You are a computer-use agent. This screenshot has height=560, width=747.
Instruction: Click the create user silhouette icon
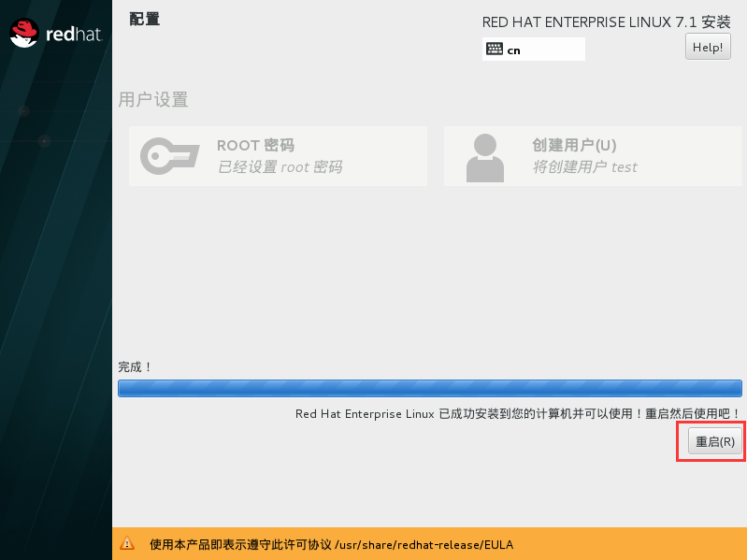484,157
